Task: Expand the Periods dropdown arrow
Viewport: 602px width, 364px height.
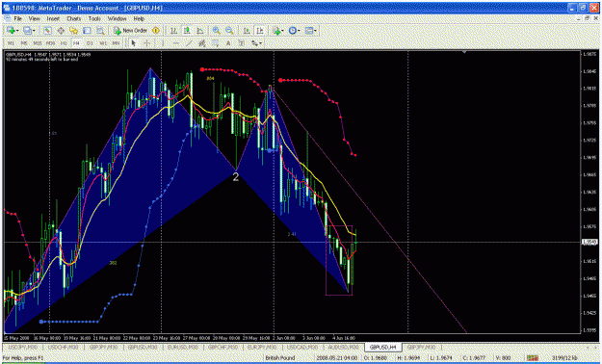Action: tap(300, 31)
